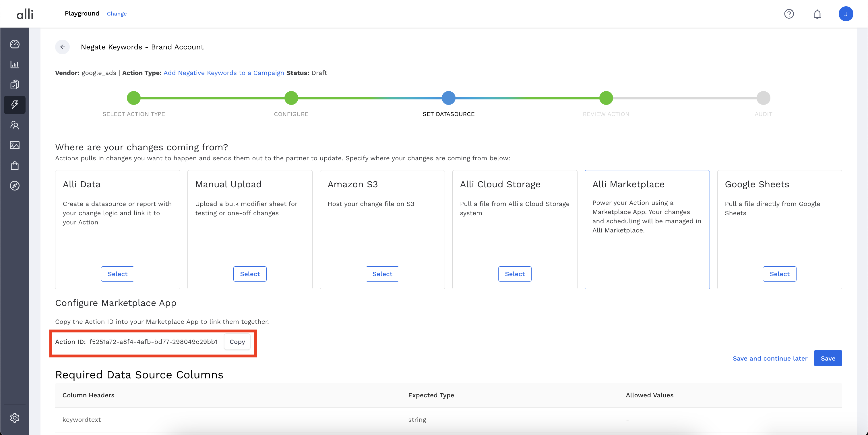Choose the Alli Marketplace card
868x435 pixels.
(x=647, y=229)
